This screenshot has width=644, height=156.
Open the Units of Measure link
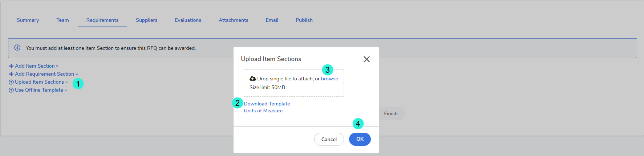(263, 111)
